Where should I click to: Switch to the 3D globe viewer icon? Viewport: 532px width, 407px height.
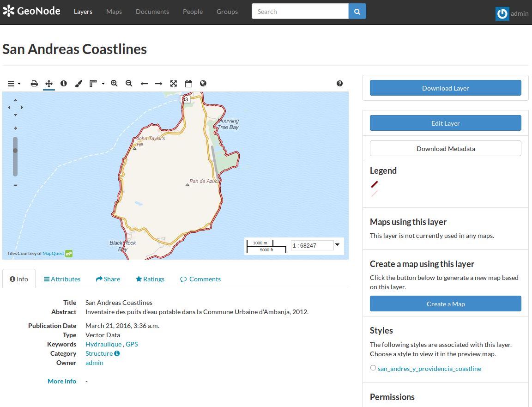click(203, 84)
